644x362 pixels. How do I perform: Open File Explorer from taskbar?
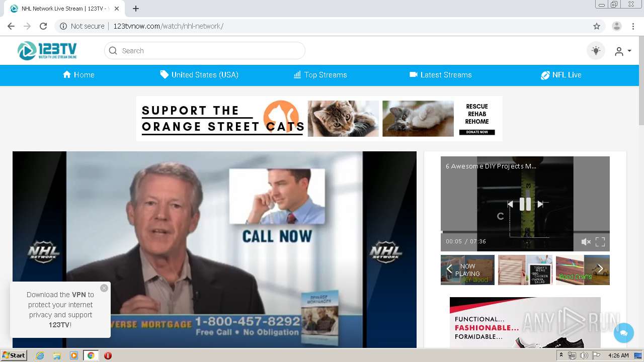(57, 355)
